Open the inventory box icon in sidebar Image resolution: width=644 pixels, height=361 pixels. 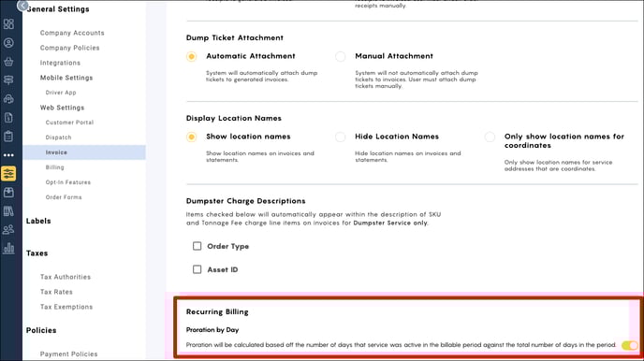click(x=8, y=193)
